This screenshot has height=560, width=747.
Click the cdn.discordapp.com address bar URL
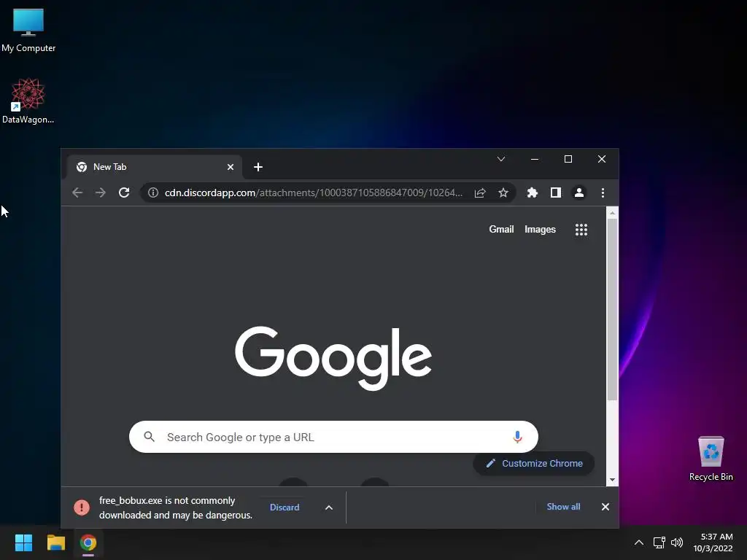[314, 192]
